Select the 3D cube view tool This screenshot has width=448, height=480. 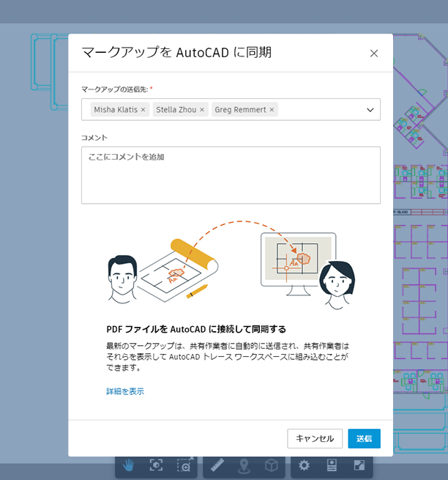point(272,465)
